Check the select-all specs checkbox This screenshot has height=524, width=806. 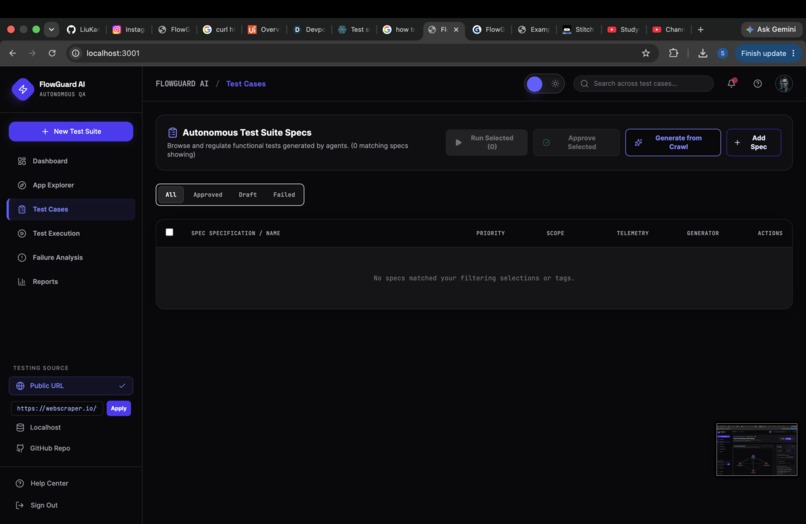pos(169,232)
